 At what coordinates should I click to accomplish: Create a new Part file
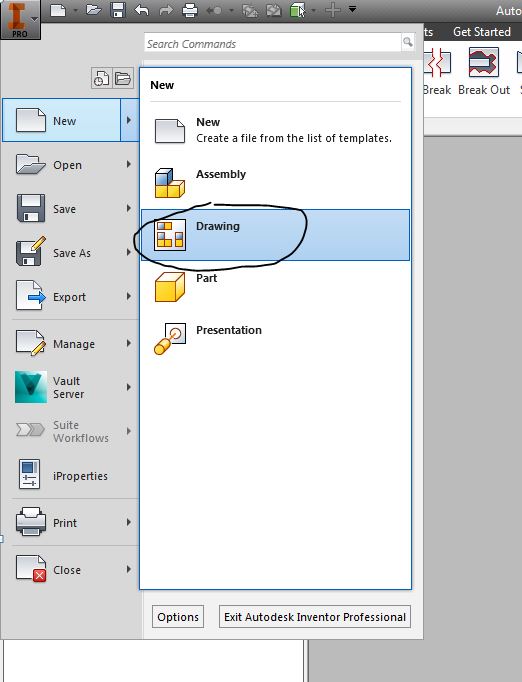coord(275,287)
